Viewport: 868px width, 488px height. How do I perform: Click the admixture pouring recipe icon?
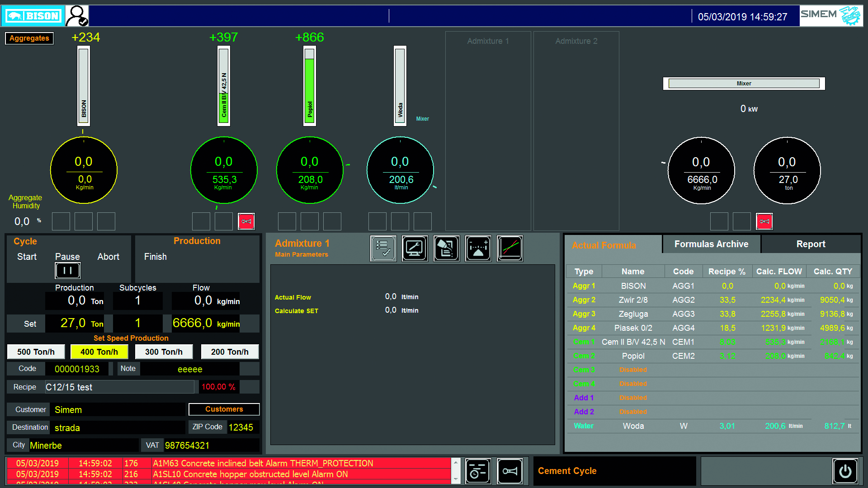pyautogui.click(x=446, y=249)
